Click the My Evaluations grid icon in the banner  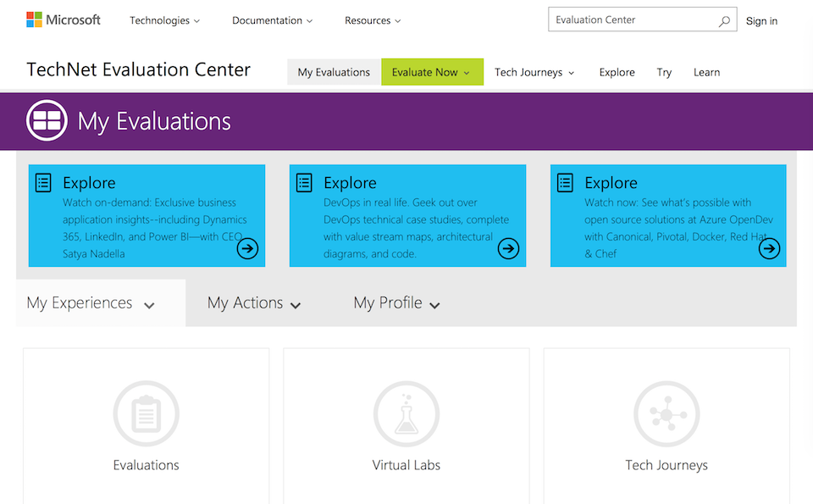coord(47,121)
